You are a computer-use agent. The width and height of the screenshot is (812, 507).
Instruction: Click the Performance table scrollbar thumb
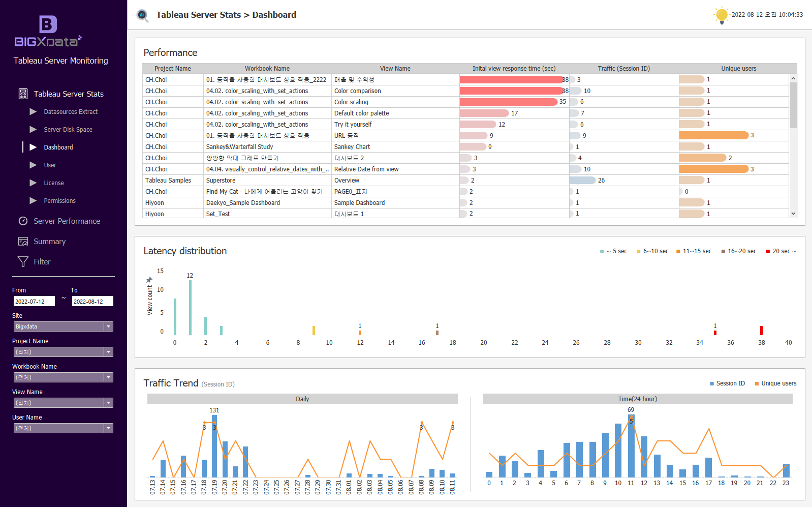(x=793, y=105)
